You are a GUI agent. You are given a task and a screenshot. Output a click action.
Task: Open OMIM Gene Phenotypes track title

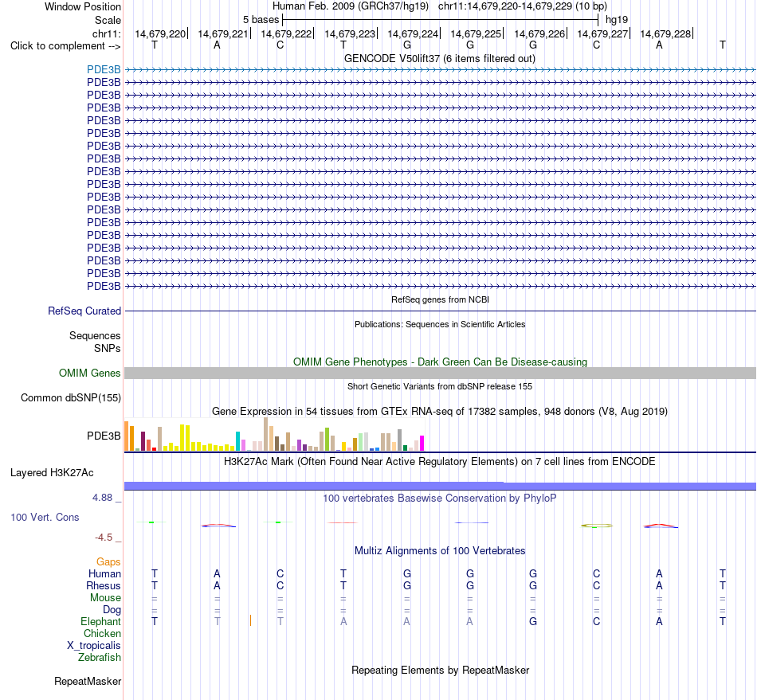(x=440, y=362)
